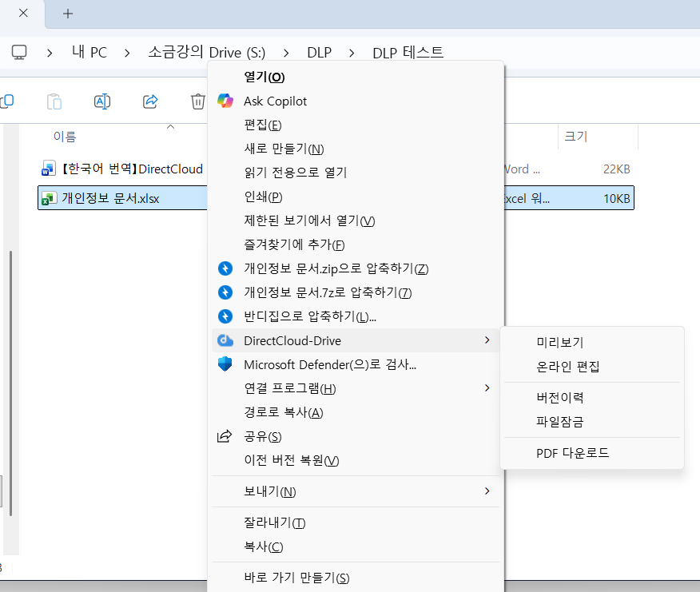Open the DLP folder in breadcrumb

[319, 53]
